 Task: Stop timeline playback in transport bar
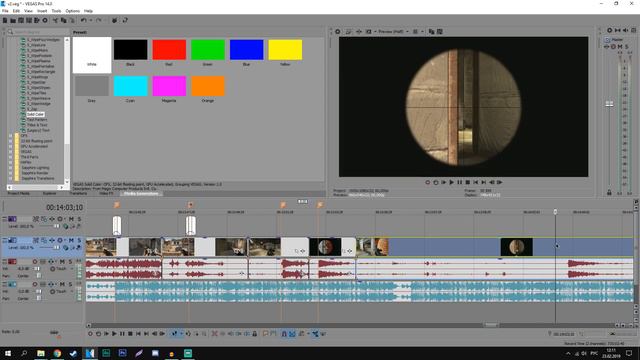pos(130,334)
